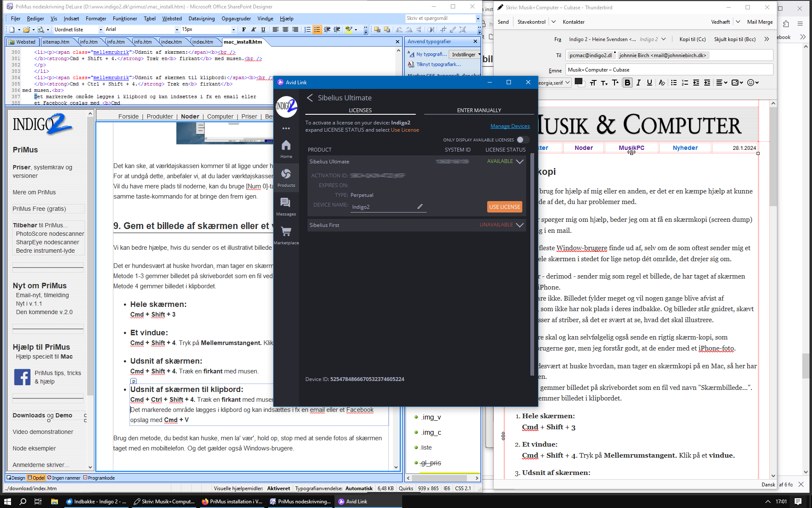Click the three-dot more icon in Avid Link sidebar
Viewport: 812px width, 508px height.
click(x=286, y=128)
